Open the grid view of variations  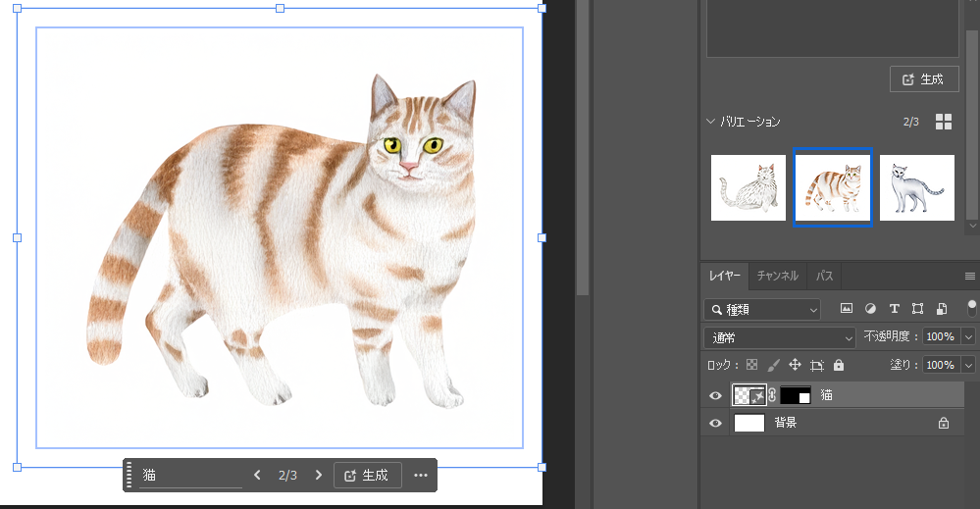click(944, 122)
